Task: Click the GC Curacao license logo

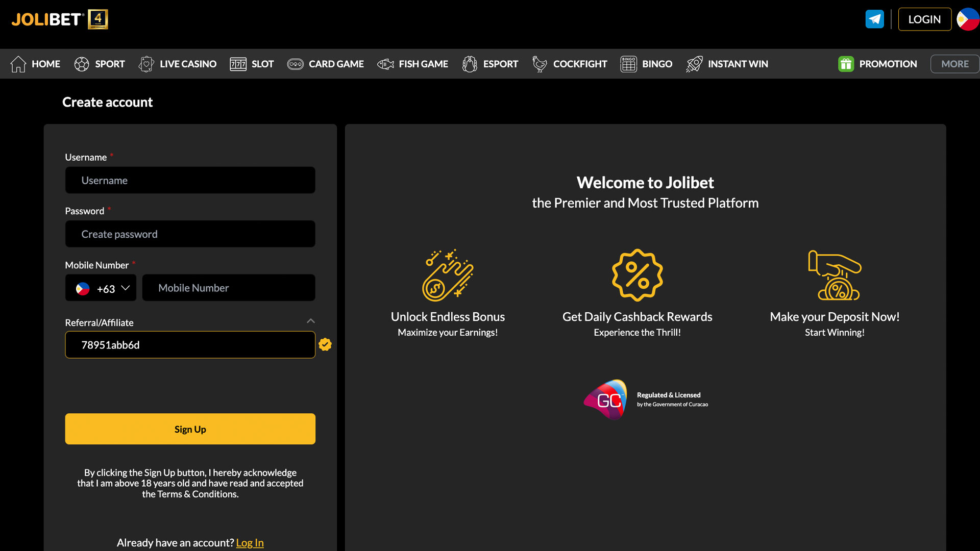Action: tap(606, 399)
